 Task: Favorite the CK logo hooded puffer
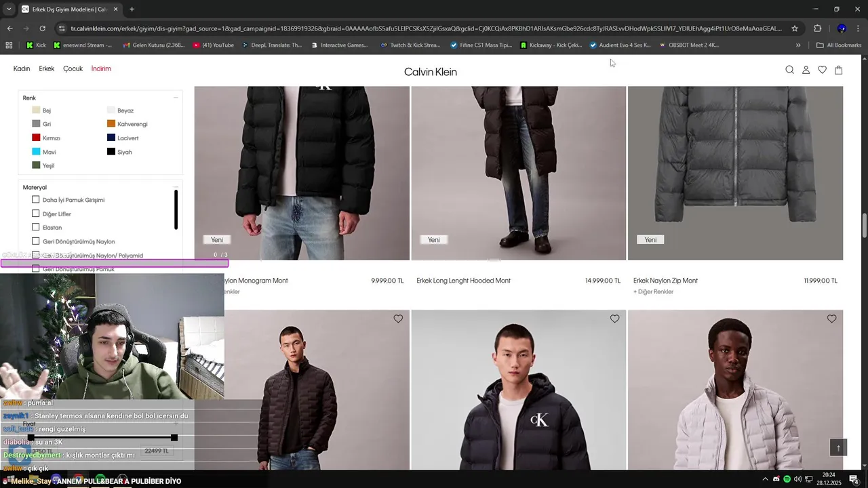point(614,319)
